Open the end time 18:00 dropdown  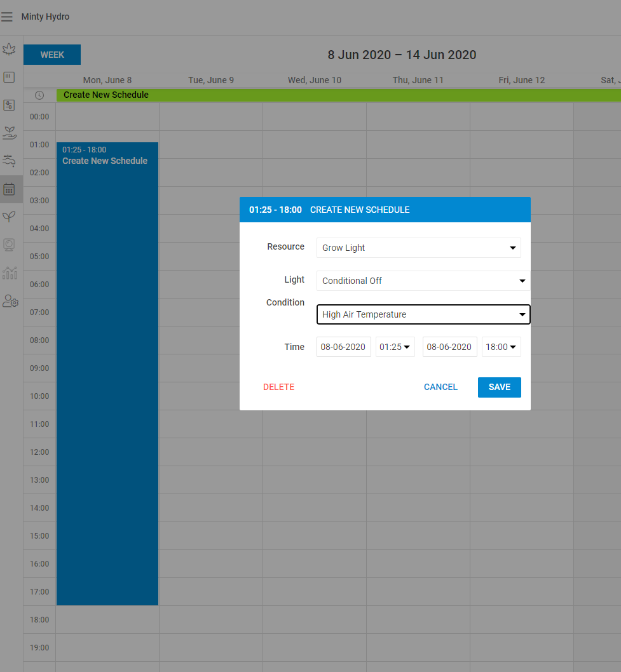click(x=501, y=347)
